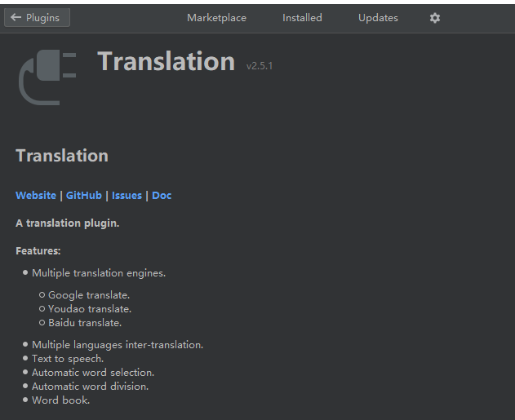Click the 'Google translate.' list item
Image resolution: width=515 pixels, height=420 pixels.
point(89,295)
